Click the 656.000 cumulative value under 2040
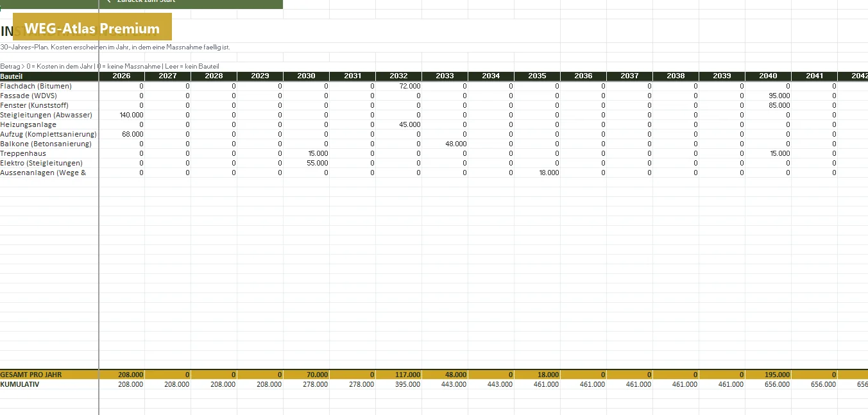Viewport: 868px width, 415px height. 769,384
